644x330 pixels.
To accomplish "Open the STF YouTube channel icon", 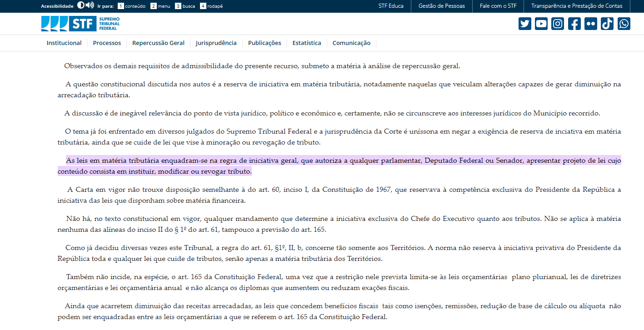I will click(541, 24).
